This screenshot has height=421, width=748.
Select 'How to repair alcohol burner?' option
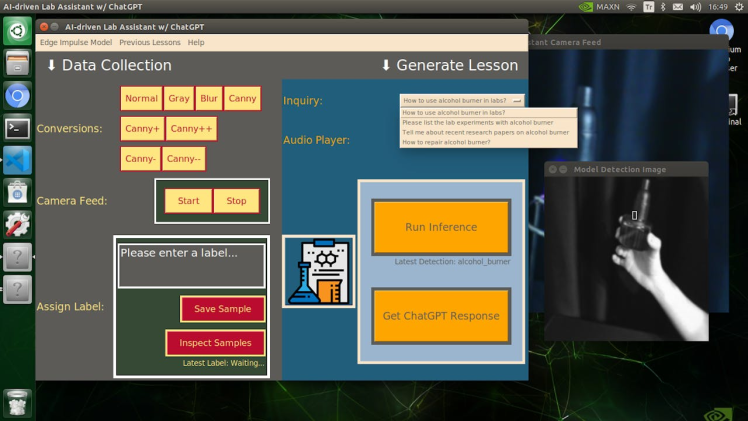coord(488,142)
